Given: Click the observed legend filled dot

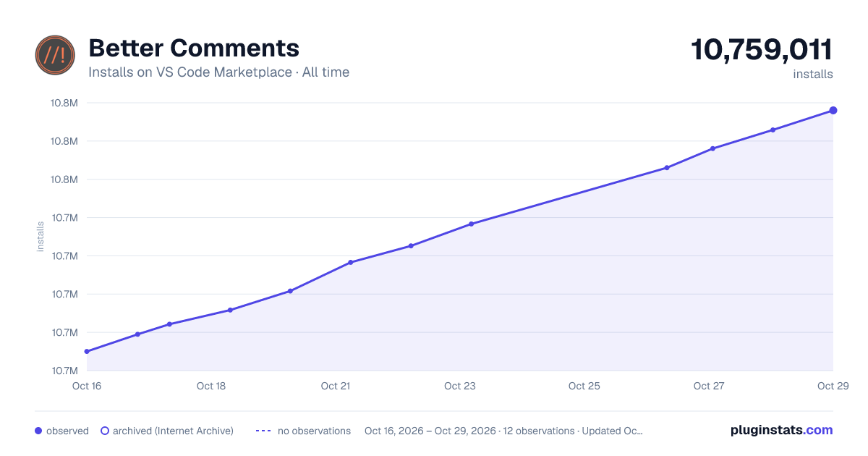Looking at the screenshot, I should pos(38,431).
